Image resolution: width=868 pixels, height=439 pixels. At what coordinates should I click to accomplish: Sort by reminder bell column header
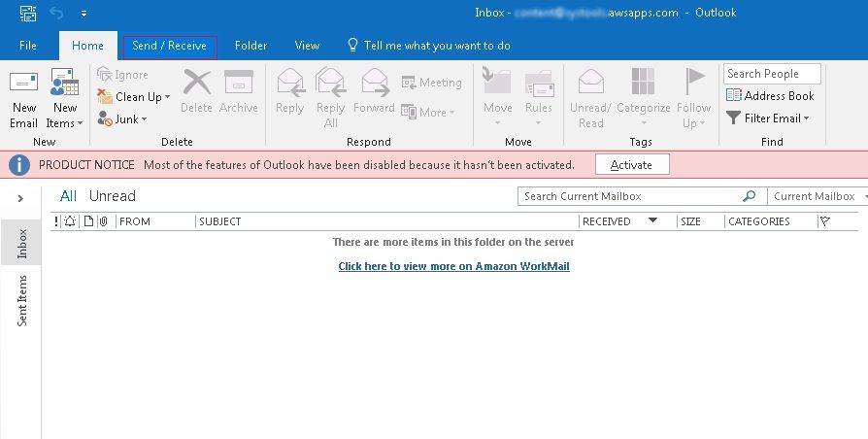[70, 221]
